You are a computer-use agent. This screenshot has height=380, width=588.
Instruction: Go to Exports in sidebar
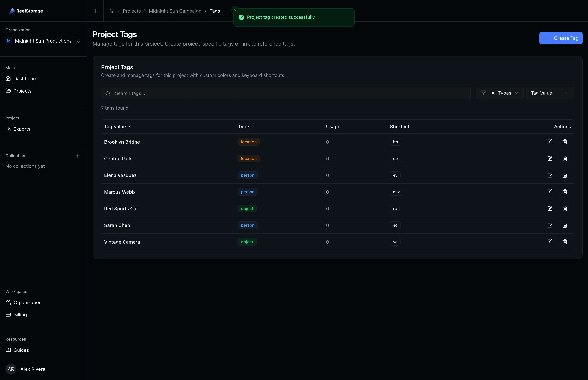pyautogui.click(x=22, y=129)
